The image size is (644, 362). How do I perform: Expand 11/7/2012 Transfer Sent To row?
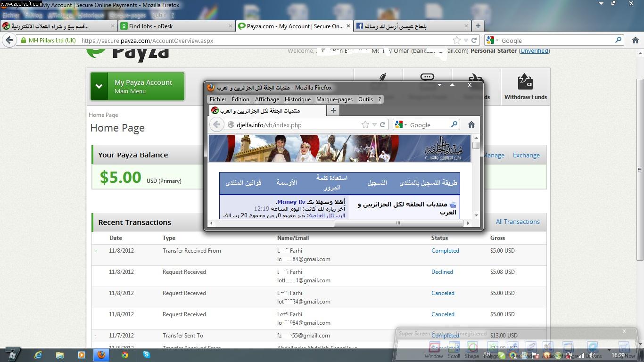[x=96, y=336]
